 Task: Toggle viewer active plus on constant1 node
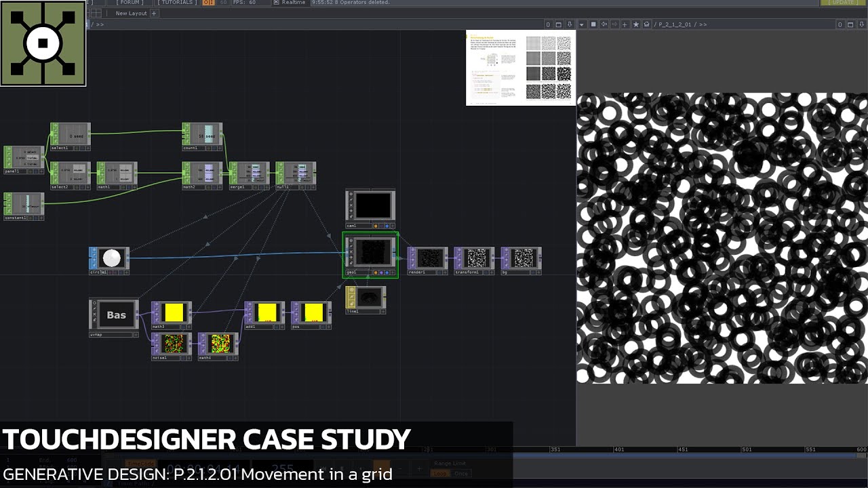point(41,218)
